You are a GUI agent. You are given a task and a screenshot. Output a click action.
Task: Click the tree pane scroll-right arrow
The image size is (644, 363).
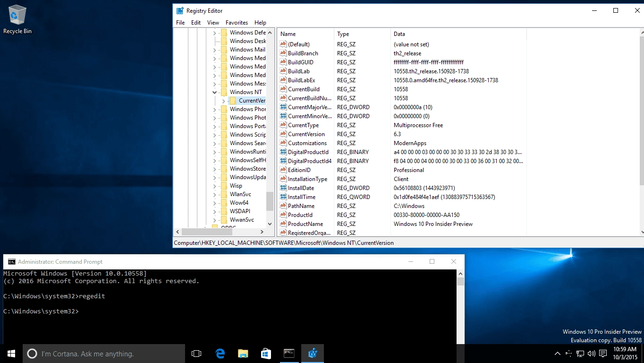coord(263,232)
